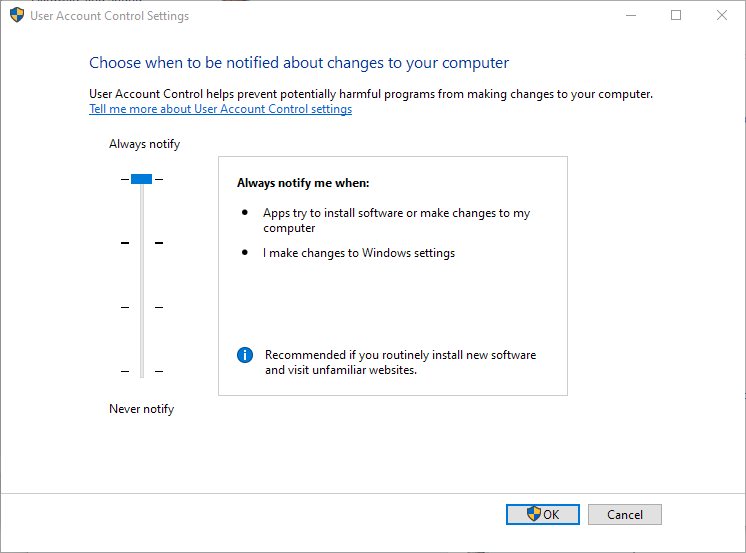Image resolution: width=746 pixels, height=553 pixels.
Task: Open Tell me more about UAC settings link
Action: [220, 109]
